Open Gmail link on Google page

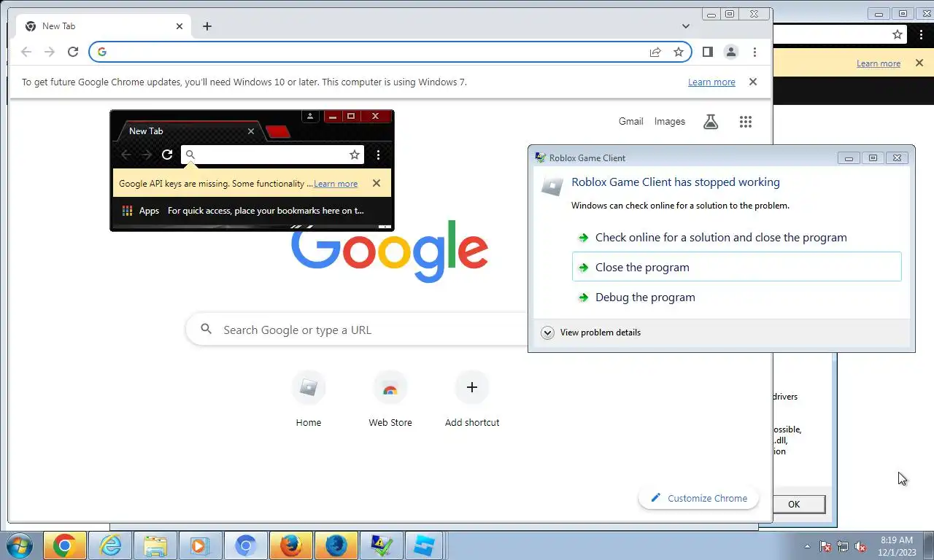pos(630,122)
